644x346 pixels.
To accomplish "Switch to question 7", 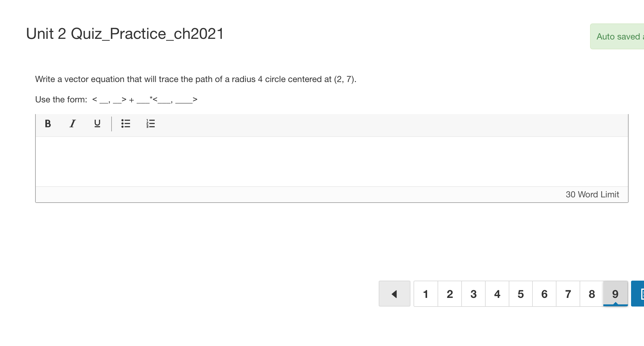I will click(x=568, y=294).
